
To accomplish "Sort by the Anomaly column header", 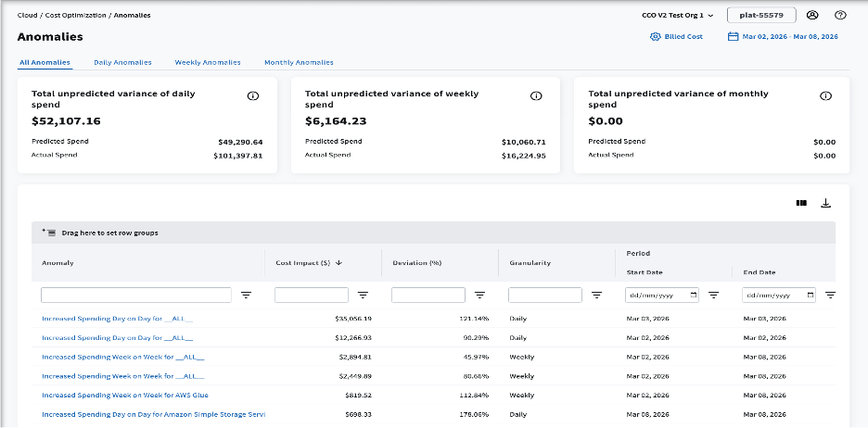I will click(57, 263).
